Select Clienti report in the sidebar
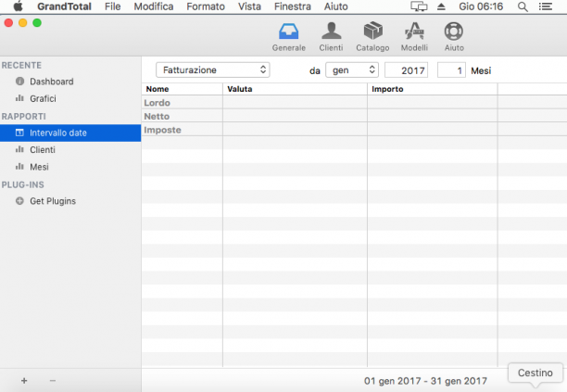Image resolution: width=567 pixels, height=392 pixels. click(x=70, y=150)
